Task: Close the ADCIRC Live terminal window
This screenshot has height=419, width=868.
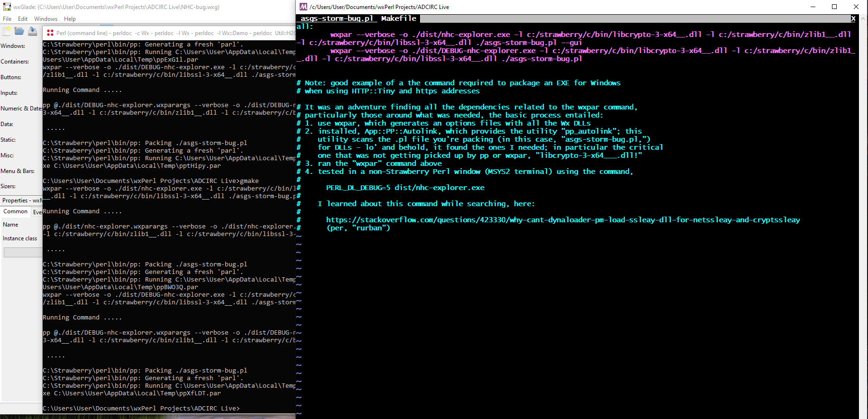Action: [856, 7]
